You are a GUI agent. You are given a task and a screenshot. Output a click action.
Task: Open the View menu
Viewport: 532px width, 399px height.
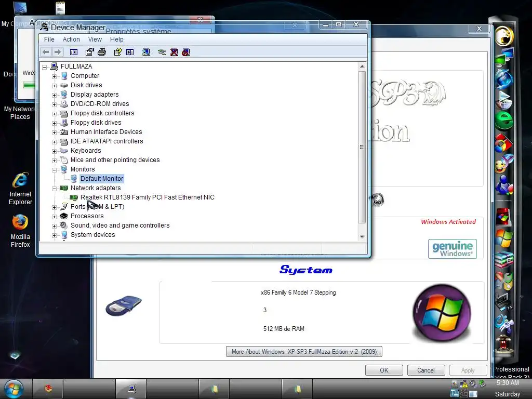[x=95, y=39]
